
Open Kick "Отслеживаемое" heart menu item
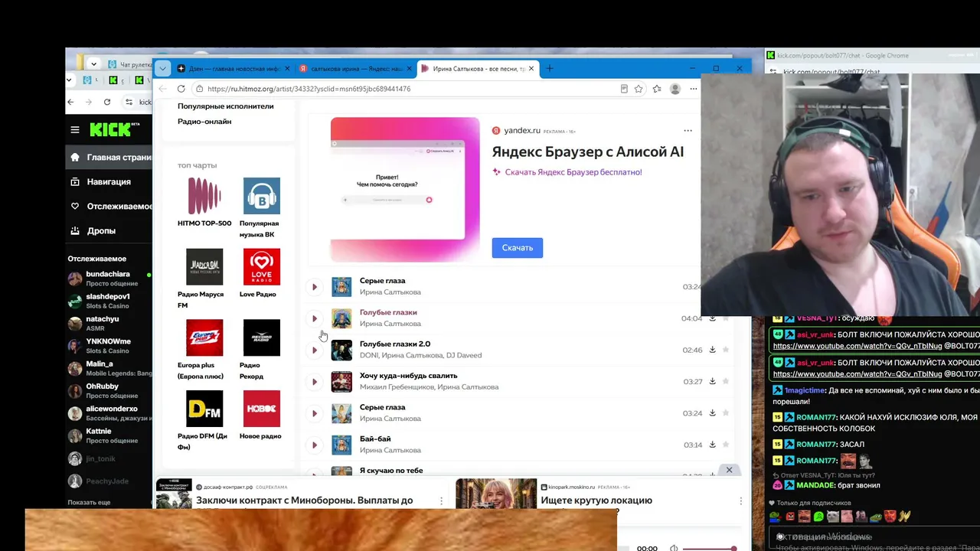click(110, 207)
